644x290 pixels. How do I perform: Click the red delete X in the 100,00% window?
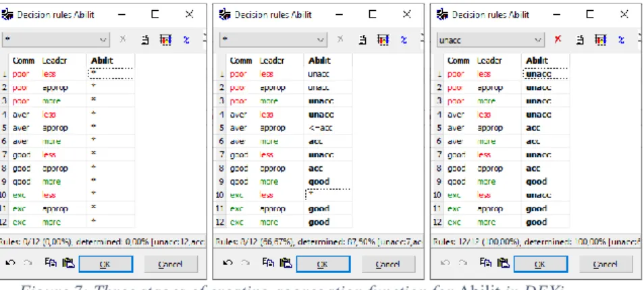click(x=558, y=39)
